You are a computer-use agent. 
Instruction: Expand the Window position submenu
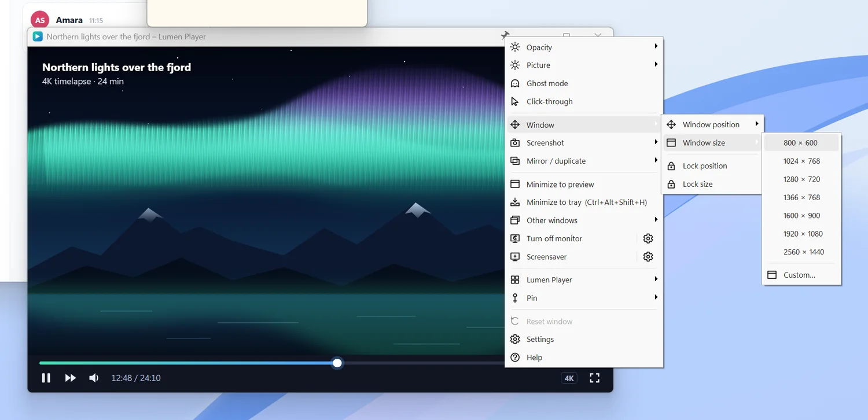(x=712, y=124)
